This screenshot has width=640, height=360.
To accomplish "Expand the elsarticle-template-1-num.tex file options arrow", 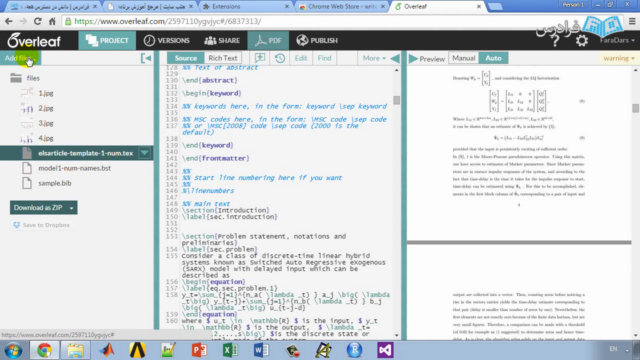I will coord(144,153).
